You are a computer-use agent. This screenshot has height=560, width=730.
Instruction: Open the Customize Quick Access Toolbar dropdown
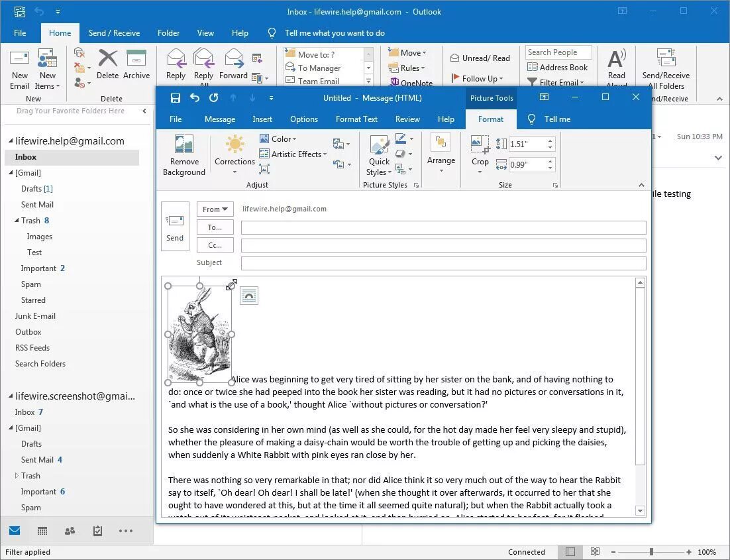tap(271, 98)
